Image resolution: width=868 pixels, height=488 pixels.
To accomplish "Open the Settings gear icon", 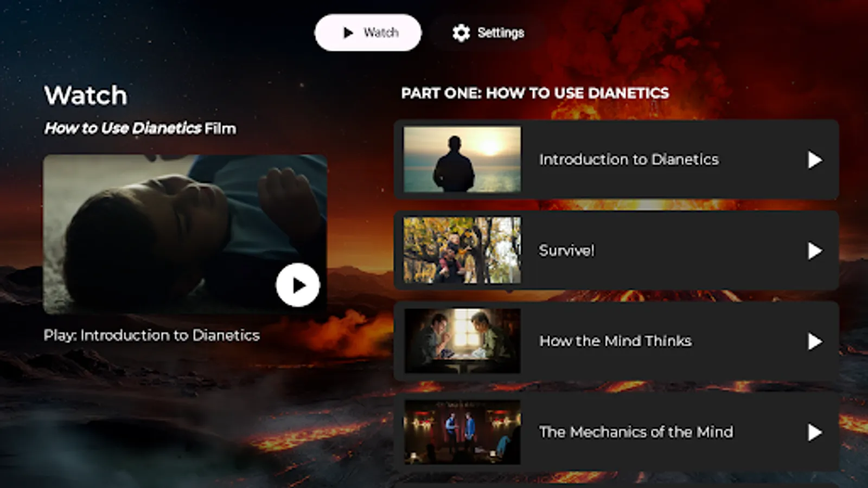I will click(x=462, y=33).
